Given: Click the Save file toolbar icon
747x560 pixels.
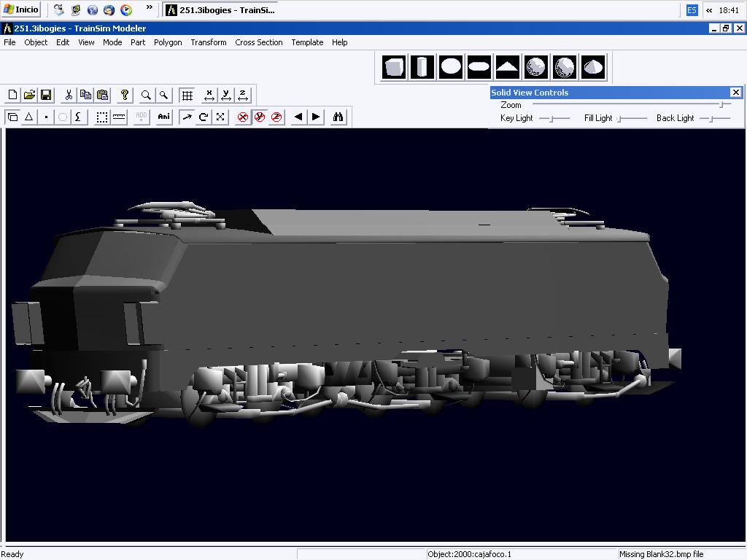Looking at the screenshot, I should [x=46, y=95].
